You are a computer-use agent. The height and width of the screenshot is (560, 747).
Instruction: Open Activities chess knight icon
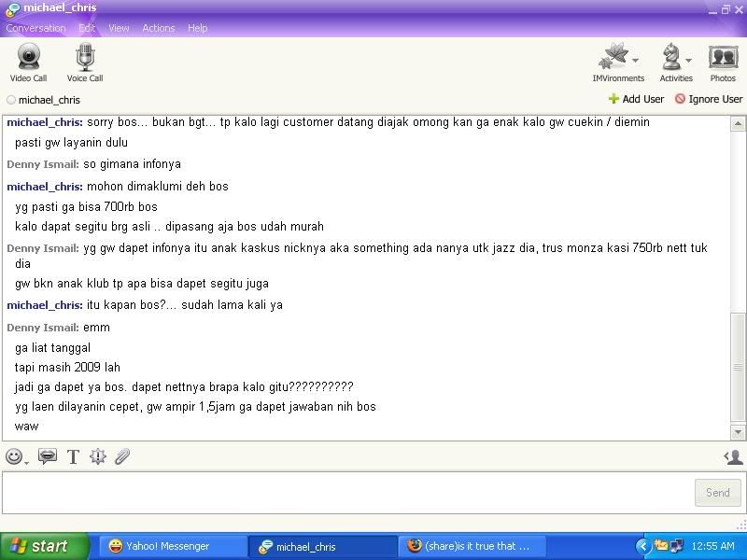(671, 56)
